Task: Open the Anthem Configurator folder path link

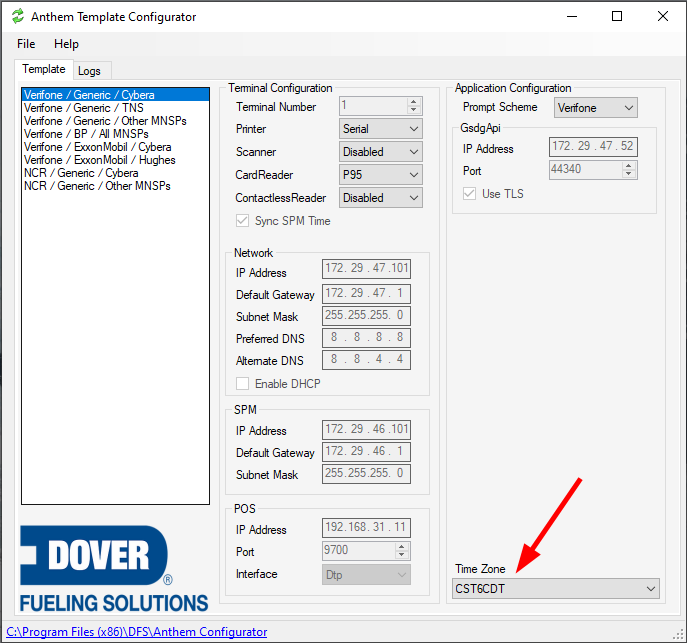Action: point(137,632)
